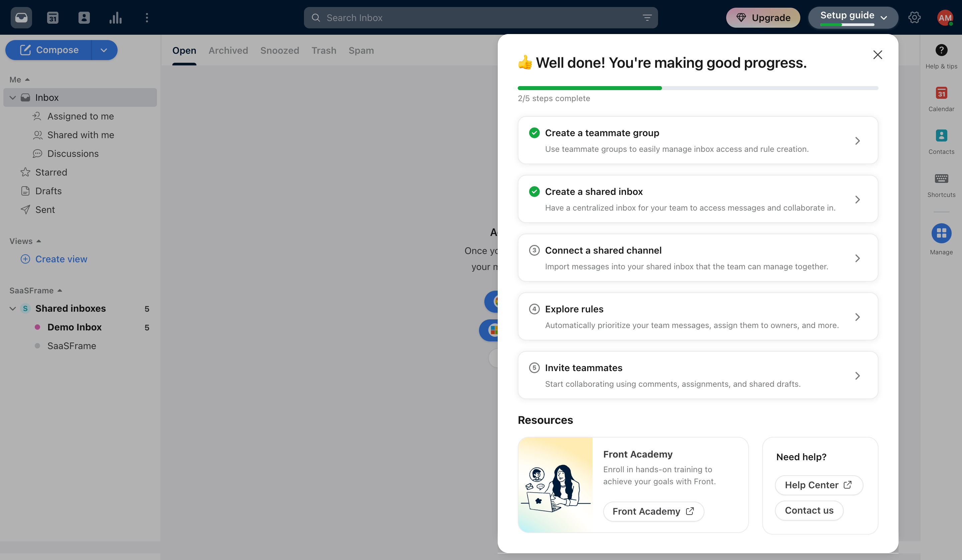Open the Contacts icon in top navigation bar

pyautogui.click(x=84, y=18)
